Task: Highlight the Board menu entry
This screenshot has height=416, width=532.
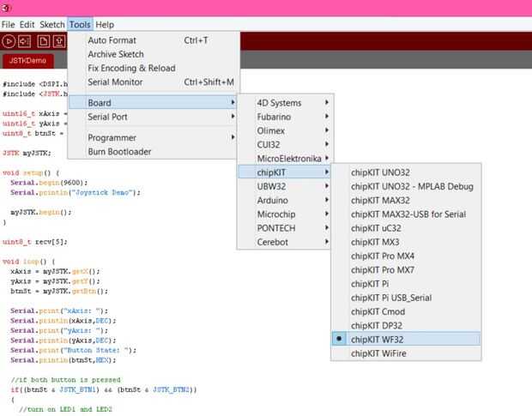Action: pyautogui.click(x=153, y=102)
